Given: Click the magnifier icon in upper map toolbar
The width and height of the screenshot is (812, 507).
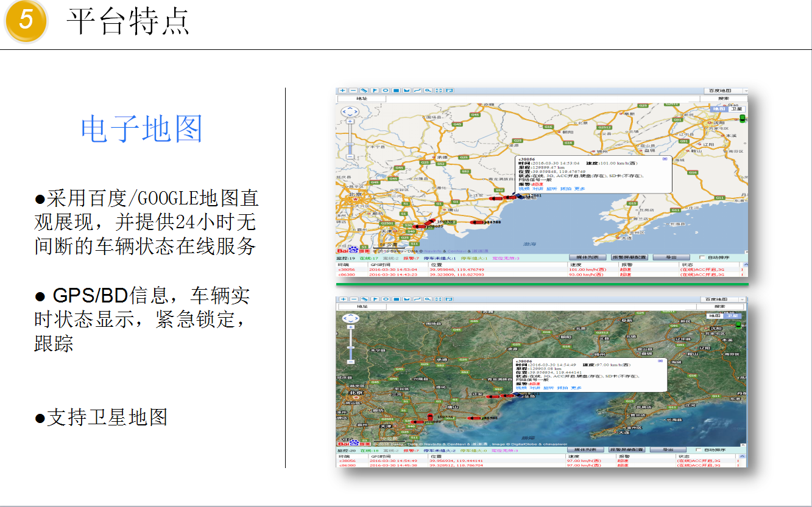Looking at the screenshot, I should coord(428,91).
